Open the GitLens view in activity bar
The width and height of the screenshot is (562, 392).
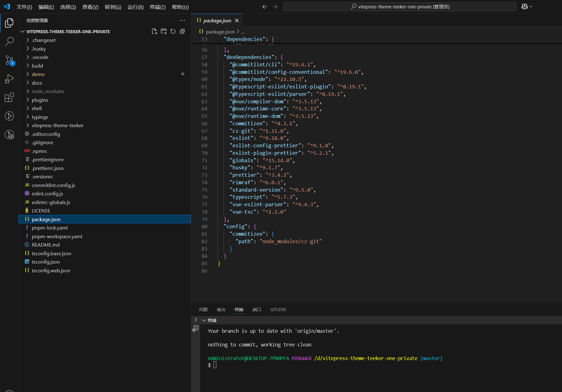coord(9,116)
